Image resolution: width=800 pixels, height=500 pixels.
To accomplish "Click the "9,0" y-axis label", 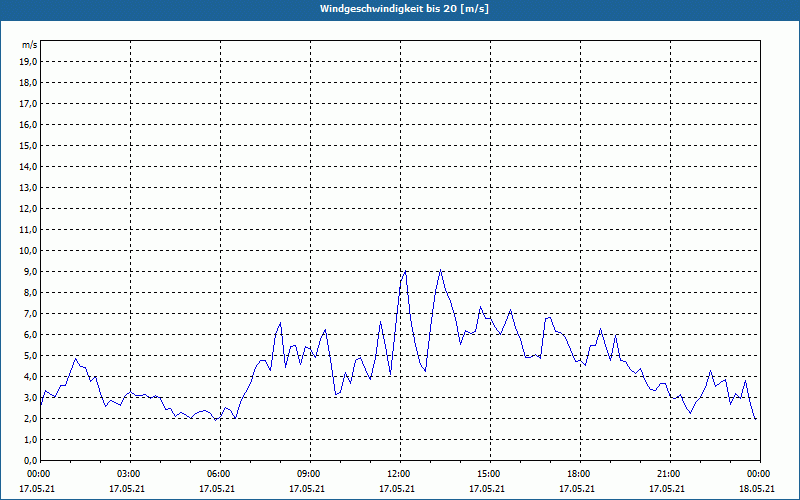I will coord(30,271).
